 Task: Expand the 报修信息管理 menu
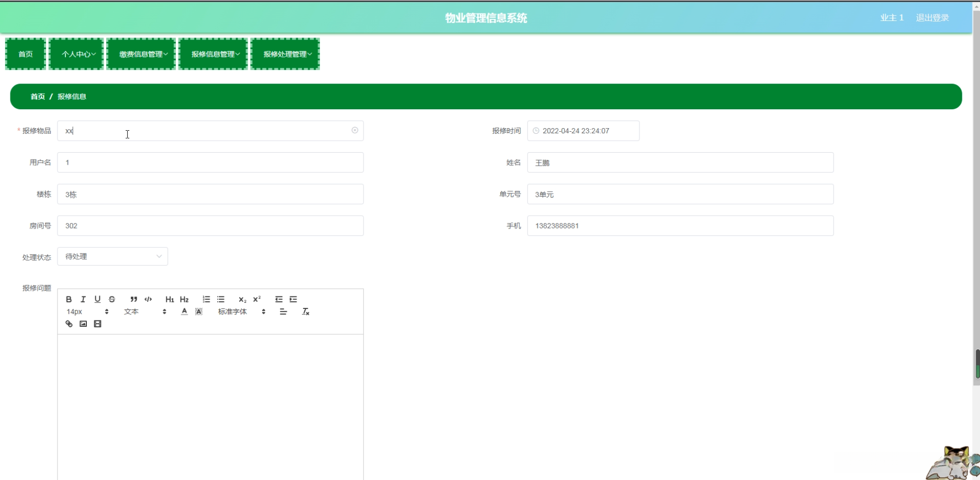(x=213, y=54)
